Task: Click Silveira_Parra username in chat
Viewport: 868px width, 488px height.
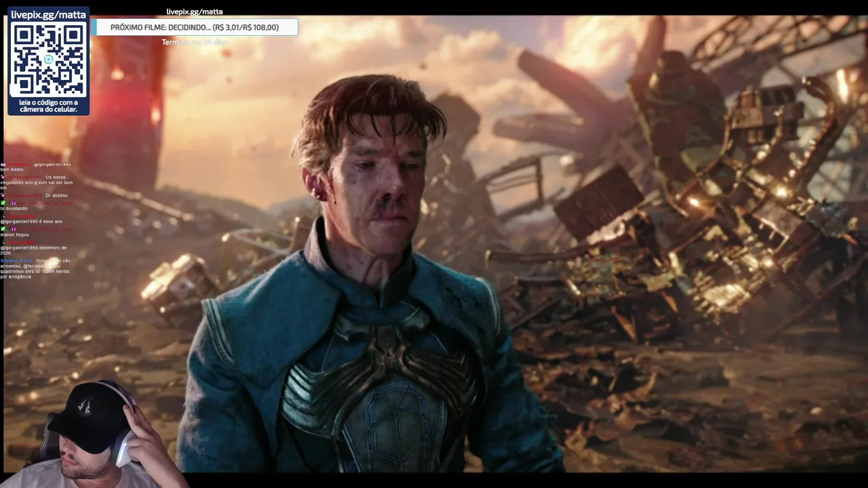Action: pos(16,260)
